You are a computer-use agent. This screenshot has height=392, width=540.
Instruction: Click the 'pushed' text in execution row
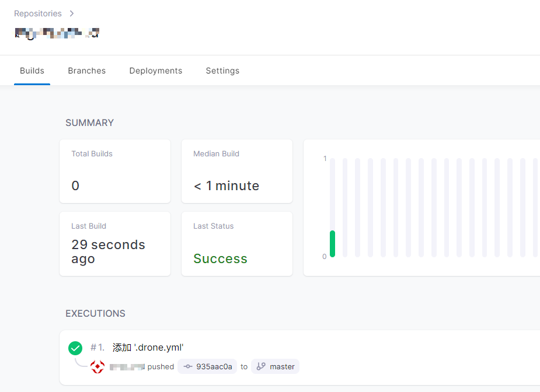click(161, 367)
